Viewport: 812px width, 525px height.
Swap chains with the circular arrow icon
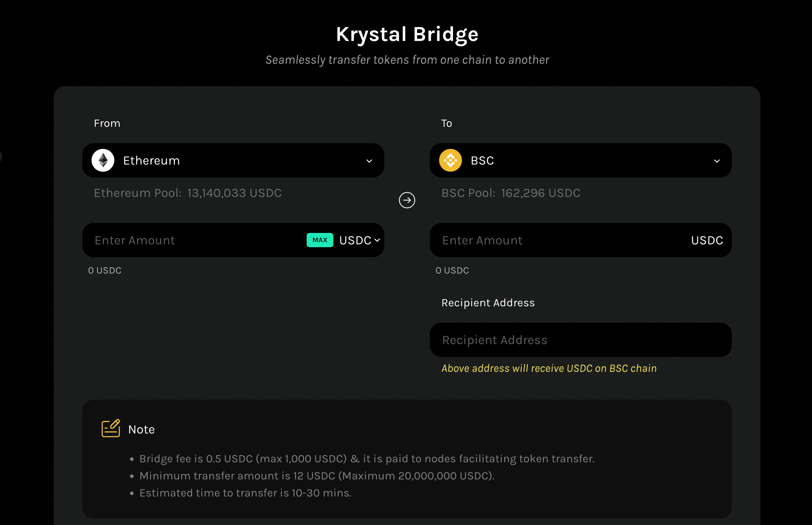[407, 200]
